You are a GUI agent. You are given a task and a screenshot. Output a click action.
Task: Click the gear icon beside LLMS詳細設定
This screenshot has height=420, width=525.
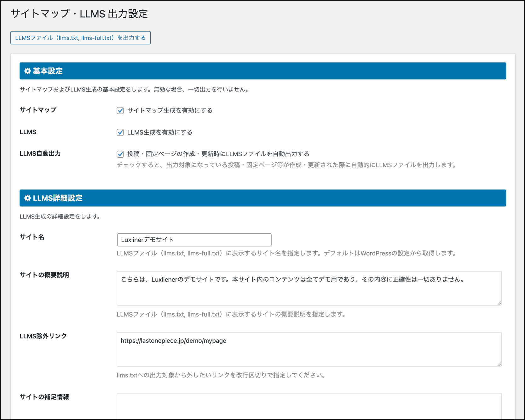pos(27,198)
